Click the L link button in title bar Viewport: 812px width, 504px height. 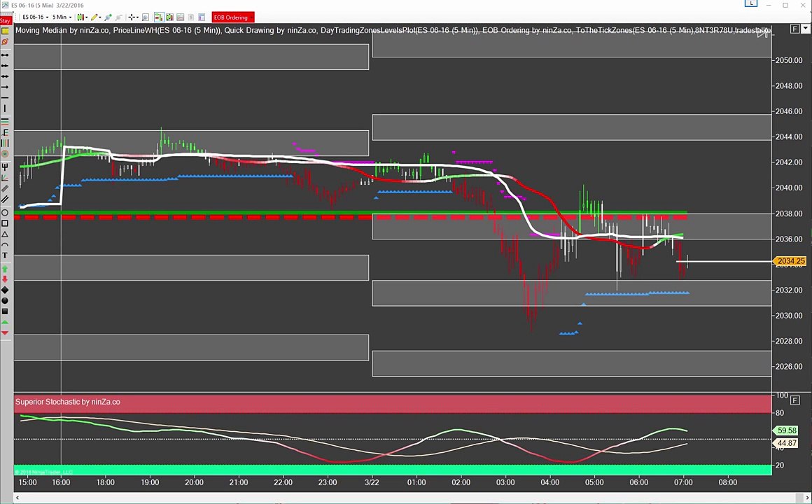(751, 4)
